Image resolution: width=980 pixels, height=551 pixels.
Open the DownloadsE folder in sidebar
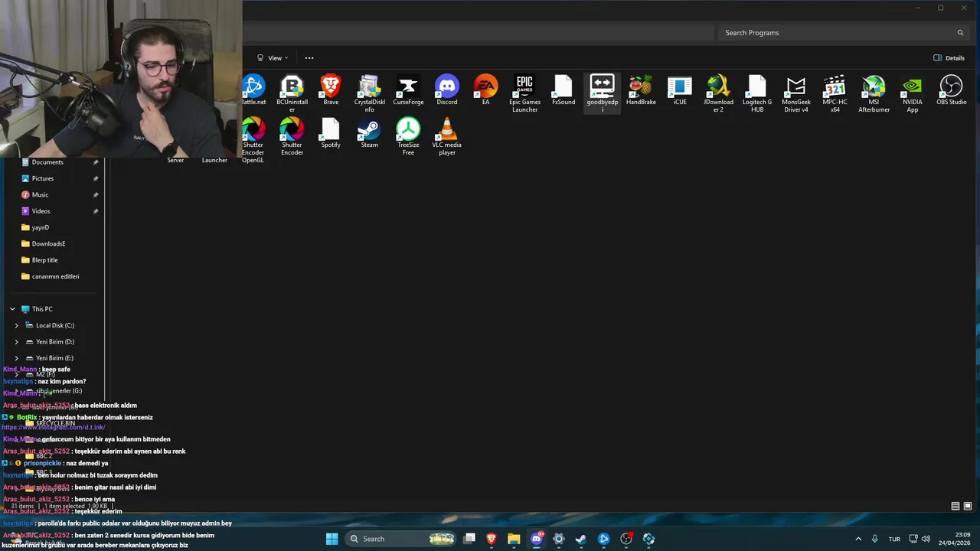click(x=48, y=243)
